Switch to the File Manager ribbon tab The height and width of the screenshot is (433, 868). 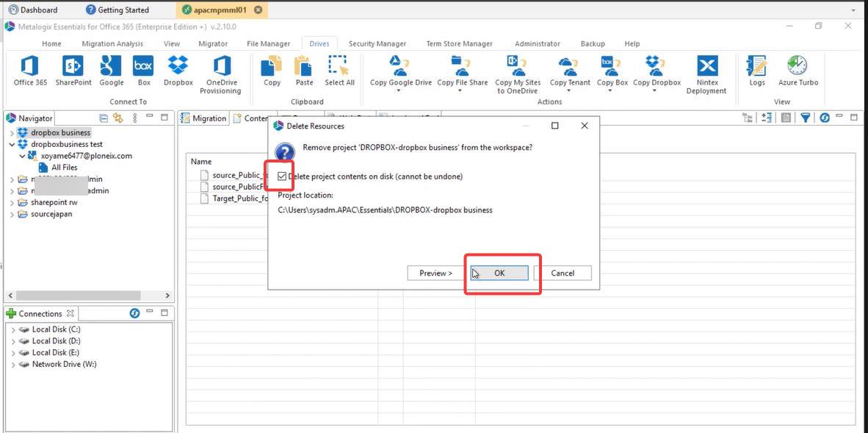tap(269, 44)
